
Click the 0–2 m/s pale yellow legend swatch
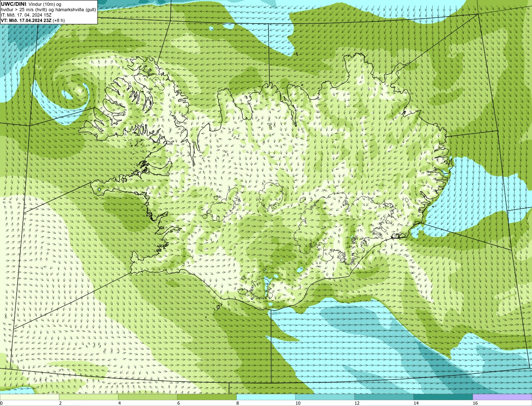click(30, 397)
